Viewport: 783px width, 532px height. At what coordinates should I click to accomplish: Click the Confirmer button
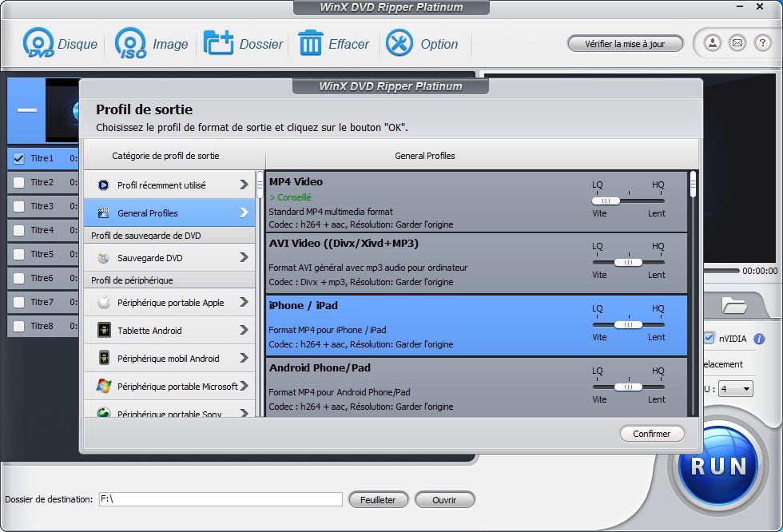coord(652,434)
